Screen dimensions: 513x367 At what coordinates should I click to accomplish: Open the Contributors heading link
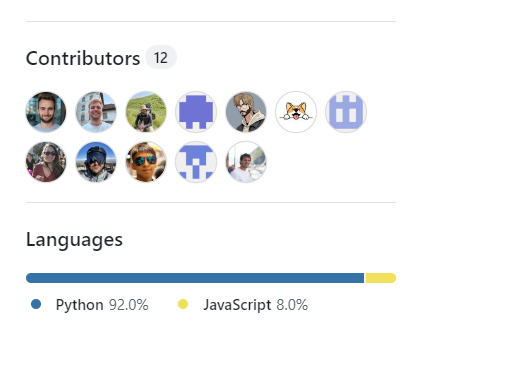(83, 58)
